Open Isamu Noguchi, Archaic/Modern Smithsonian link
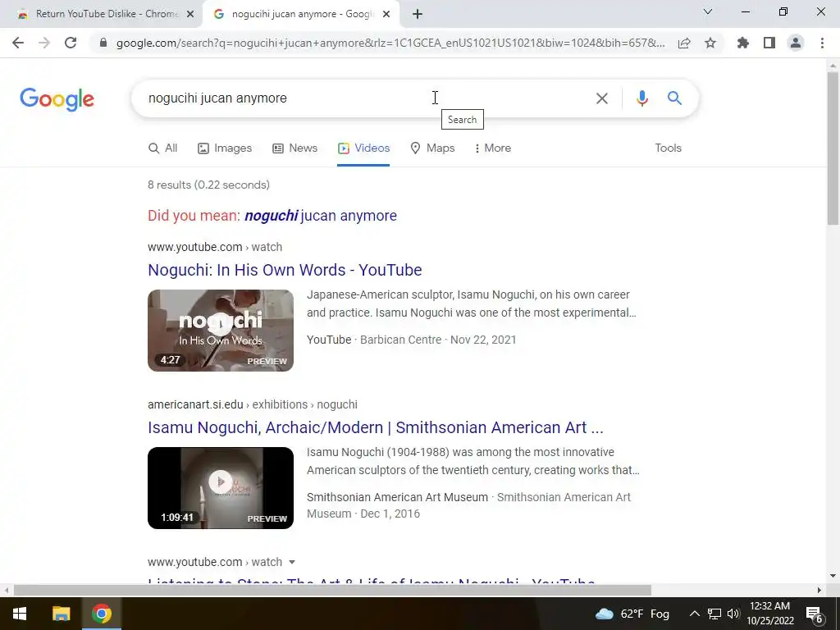Image resolution: width=840 pixels, height=630 pixels. pyautogui.click(x=376, y=427)
